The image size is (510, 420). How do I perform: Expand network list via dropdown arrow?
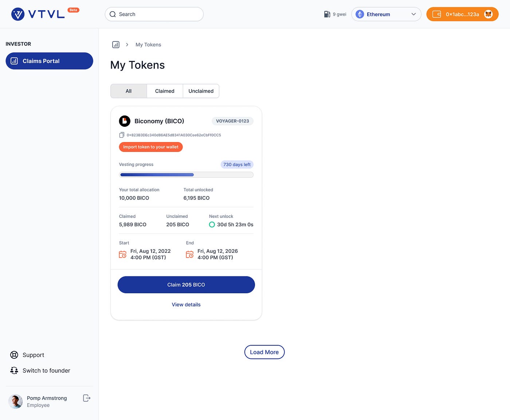[413, 14]
